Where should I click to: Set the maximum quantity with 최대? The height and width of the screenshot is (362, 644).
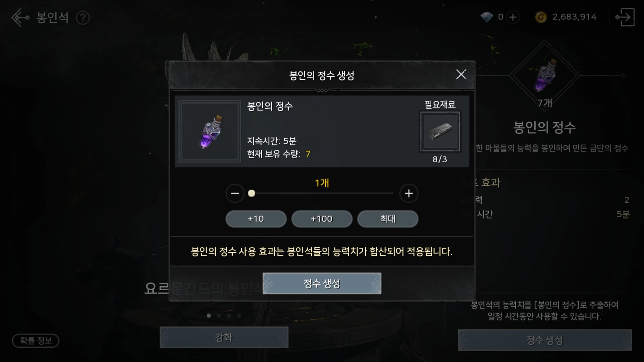[x=388, y=219]
